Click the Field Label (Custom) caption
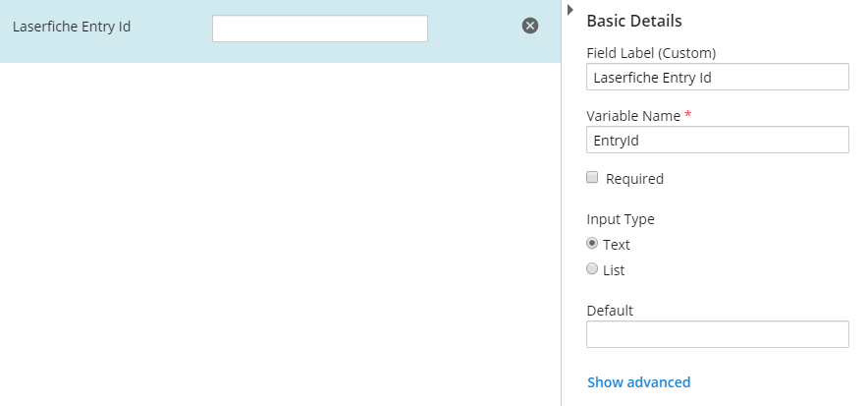This screenshot has width=868, height=406. click(652, 53)
